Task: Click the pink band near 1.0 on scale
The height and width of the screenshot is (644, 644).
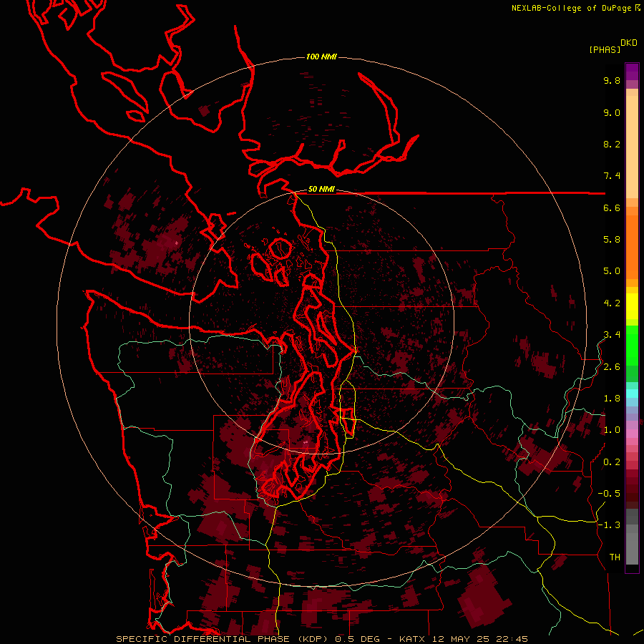Action: pos(632,434)
